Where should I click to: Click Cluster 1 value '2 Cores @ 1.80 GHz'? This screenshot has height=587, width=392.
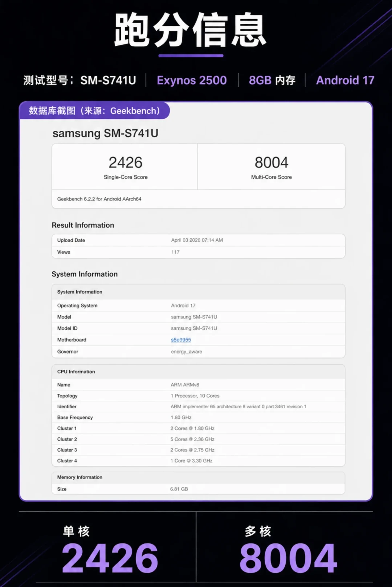[192, 429]
